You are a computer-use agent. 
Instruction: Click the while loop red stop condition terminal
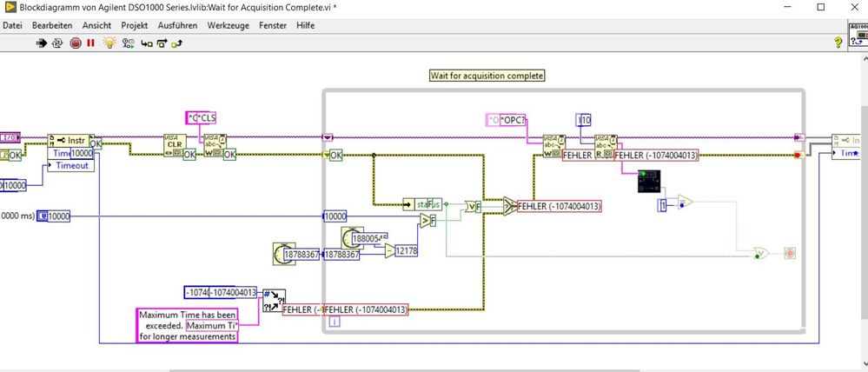pyautogui.click(x=790, y=254)
